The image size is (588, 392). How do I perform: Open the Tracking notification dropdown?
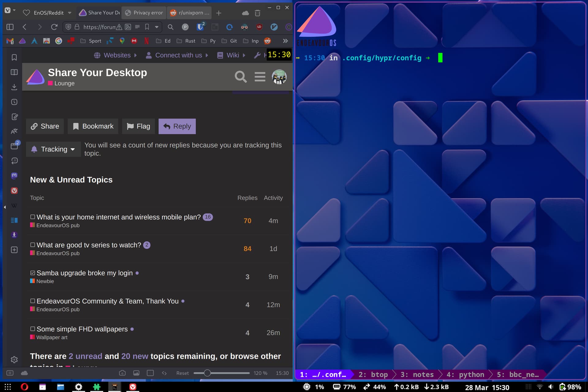[x=53, y=149]
